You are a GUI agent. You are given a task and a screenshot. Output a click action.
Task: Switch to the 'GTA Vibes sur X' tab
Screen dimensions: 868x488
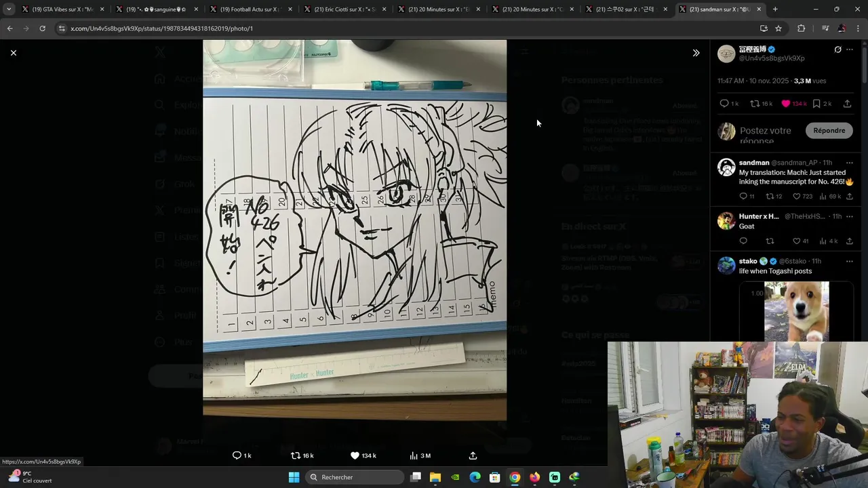pyautogui.click(x=62, y=9)
